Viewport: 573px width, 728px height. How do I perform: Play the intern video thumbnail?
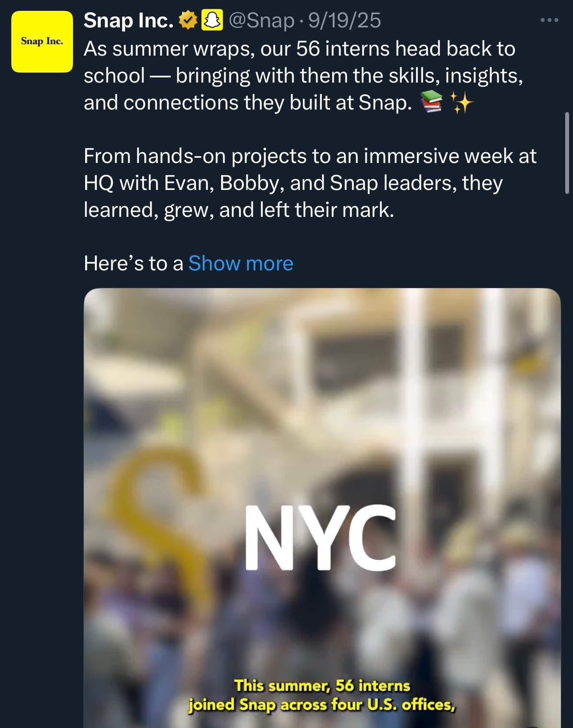pyautogui.click(x=322, y=435)
